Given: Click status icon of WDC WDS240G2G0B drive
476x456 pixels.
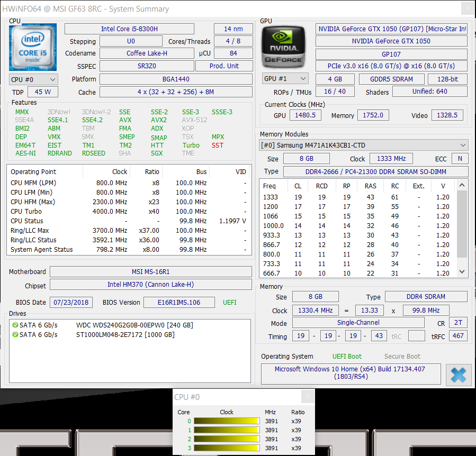Looking at the screenshot, I should [15, 325].
